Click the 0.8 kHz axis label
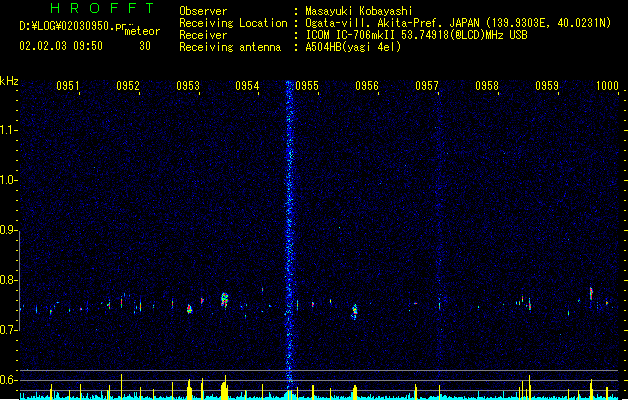The height and width of the screenshot is (400, 629). [8, 280]
